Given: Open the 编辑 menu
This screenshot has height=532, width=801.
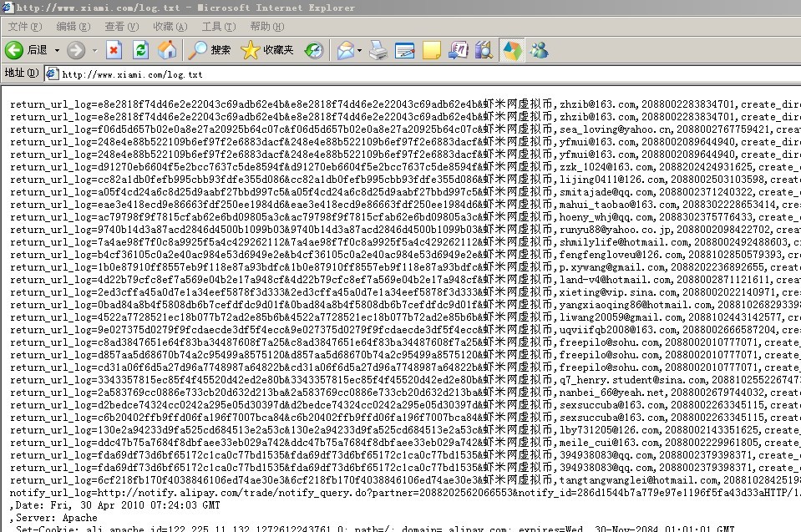Looking at the screenshot, I should coord(73,27).
